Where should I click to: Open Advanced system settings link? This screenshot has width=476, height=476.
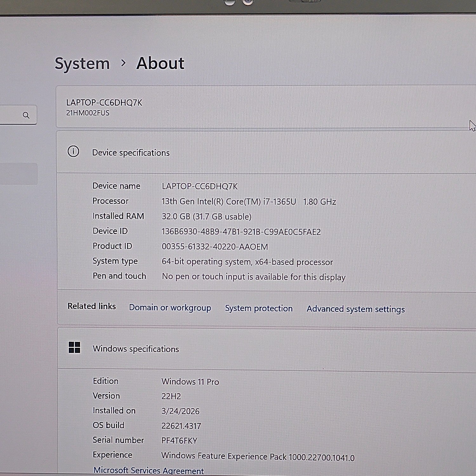tap(355, 309)
